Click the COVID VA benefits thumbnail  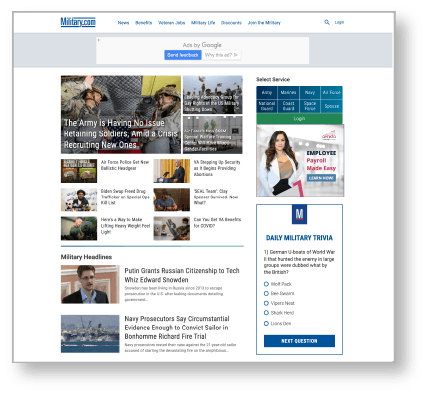pyautogui.click(x=172, y=228)
